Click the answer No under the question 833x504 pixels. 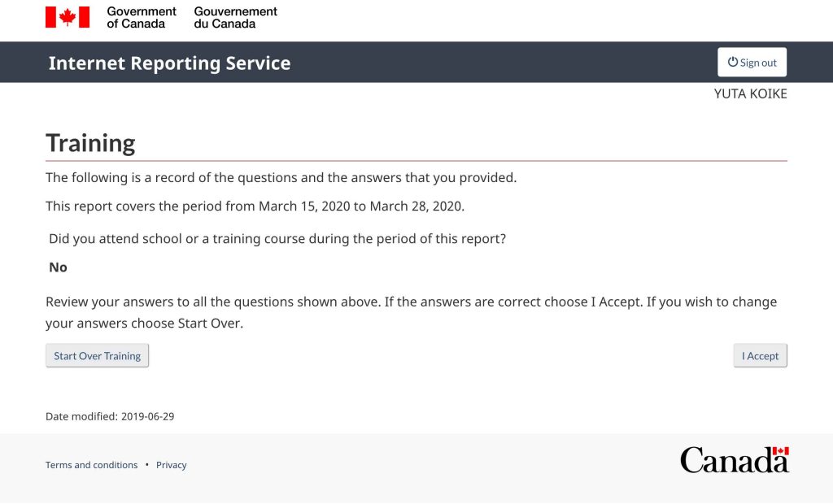pos(58,267)
